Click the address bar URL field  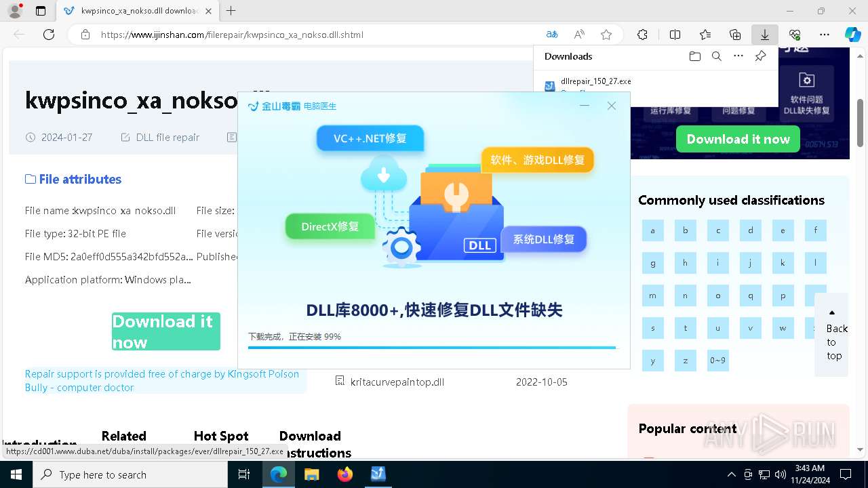coord(319,35)
